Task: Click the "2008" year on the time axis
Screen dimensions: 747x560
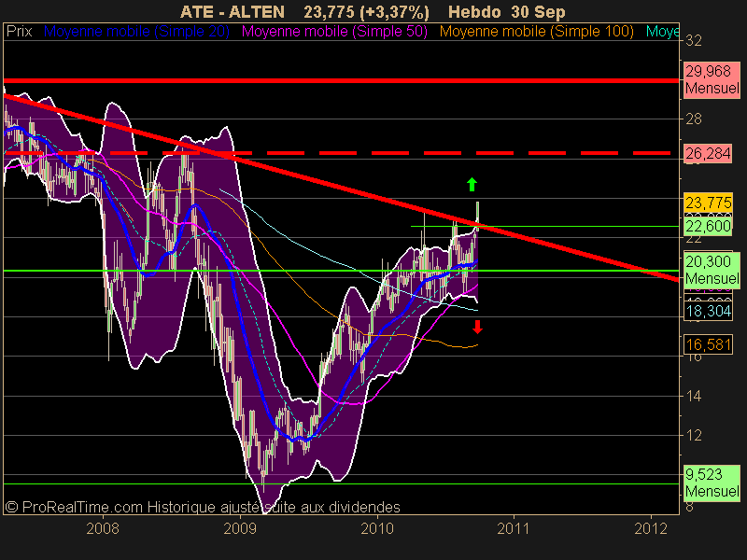Action: [103, 528]
